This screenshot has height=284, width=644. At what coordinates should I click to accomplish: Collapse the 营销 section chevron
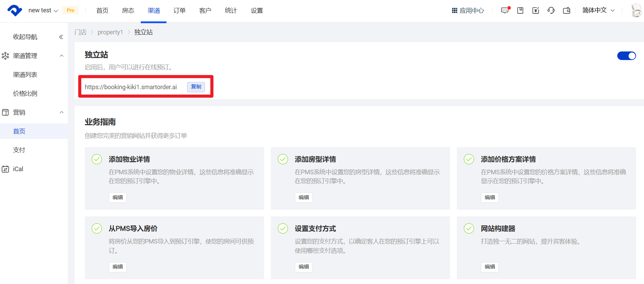[x=62, y=112]
